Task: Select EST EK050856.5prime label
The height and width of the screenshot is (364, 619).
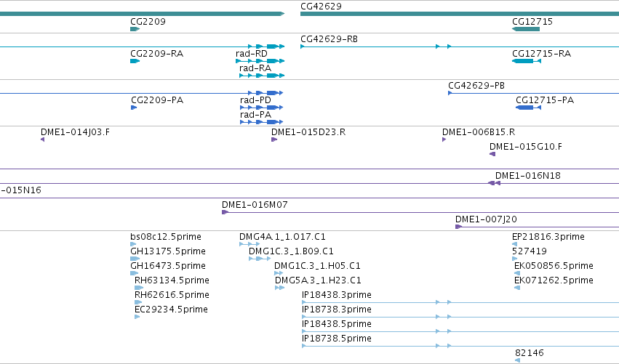Action: tap(554, 266)
